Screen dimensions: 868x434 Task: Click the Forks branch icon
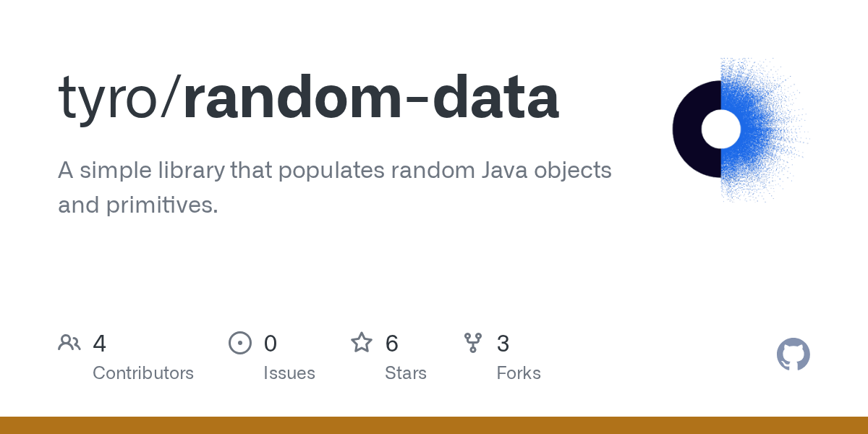tap(473, 343)
